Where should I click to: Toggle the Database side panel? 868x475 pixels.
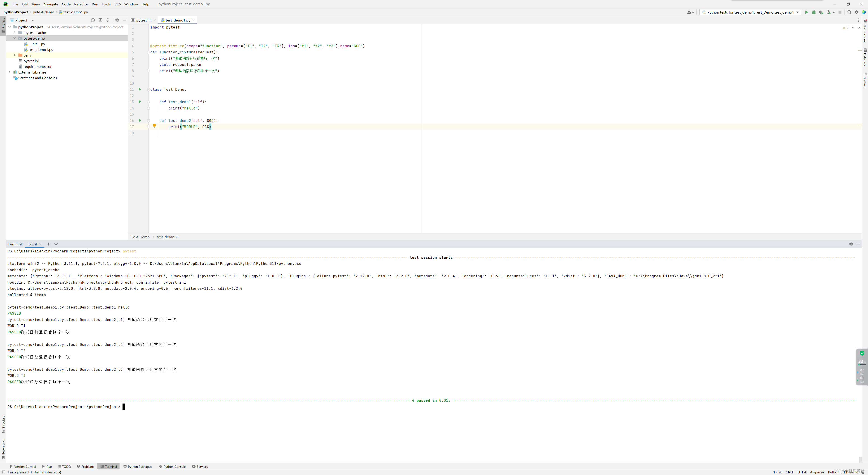point(865,57)
